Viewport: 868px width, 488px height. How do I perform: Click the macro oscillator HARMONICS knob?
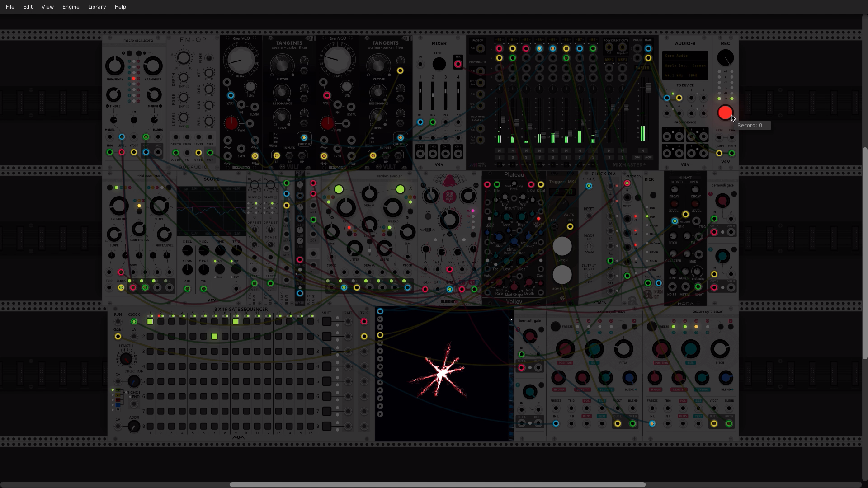153,66
